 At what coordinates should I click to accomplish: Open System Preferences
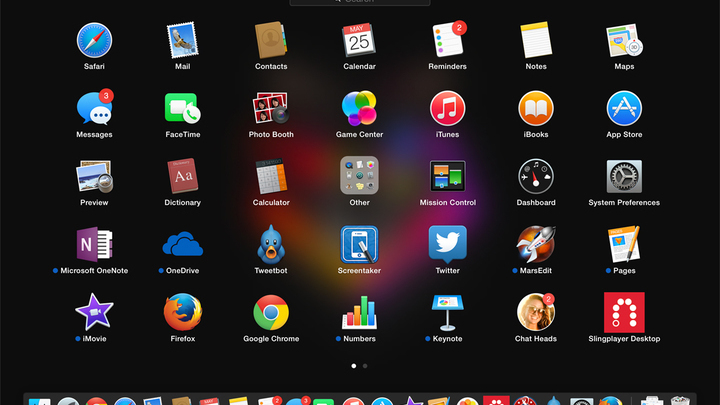pyautogui.click(x=624, y=176)
